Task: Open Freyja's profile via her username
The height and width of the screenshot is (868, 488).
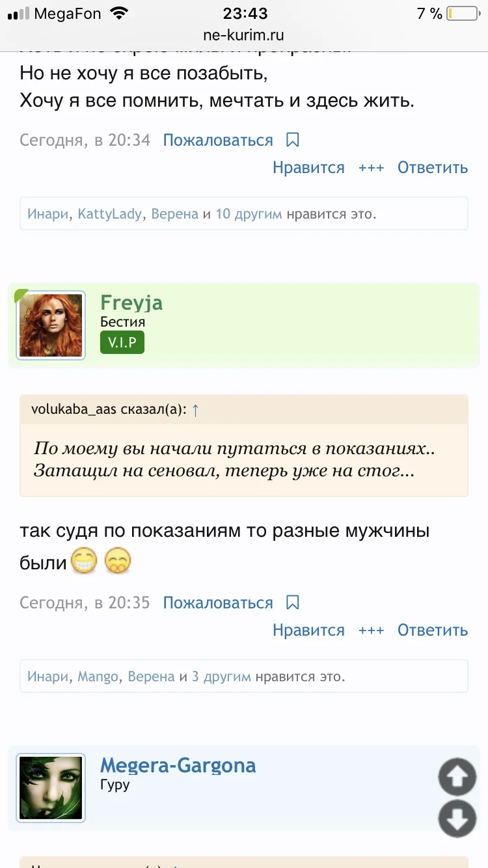Action: [131, 302]
